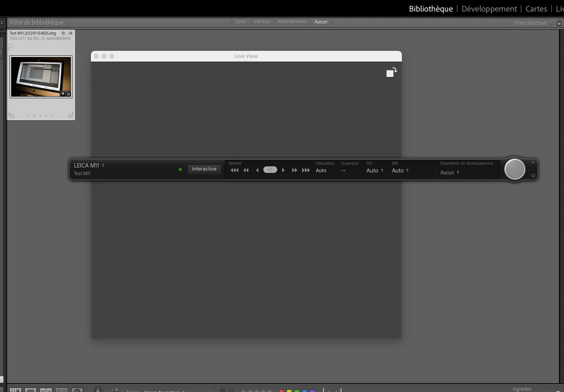Toggle the filter lock padlock icon
The width and height of the screenshot is (564, 392).
coord(559,22)
